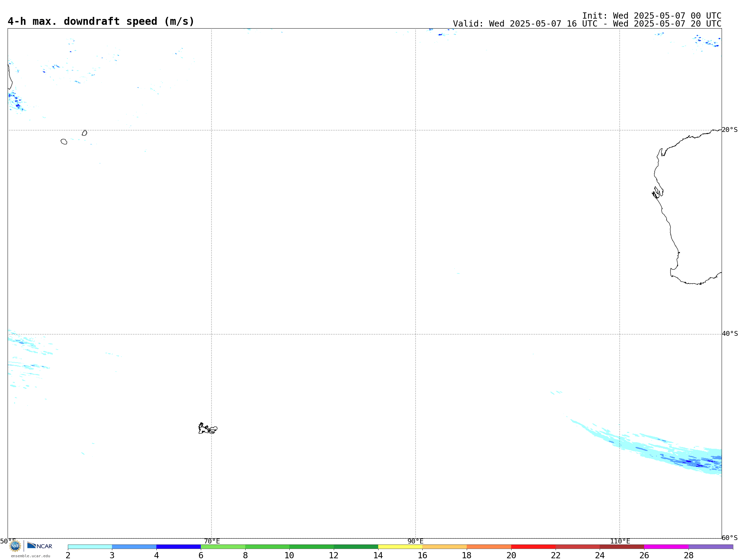Click the 'Valid:' time range text line

pos(587,24)
